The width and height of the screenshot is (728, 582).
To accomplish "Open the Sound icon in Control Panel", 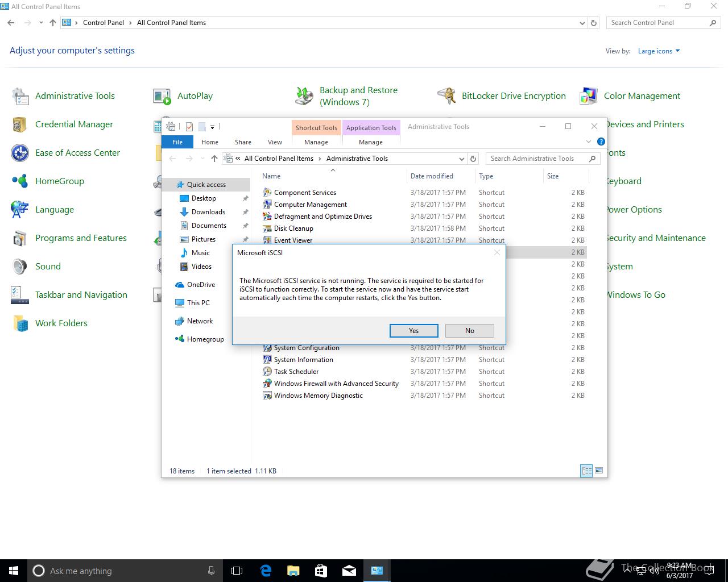I will point(20,267).
